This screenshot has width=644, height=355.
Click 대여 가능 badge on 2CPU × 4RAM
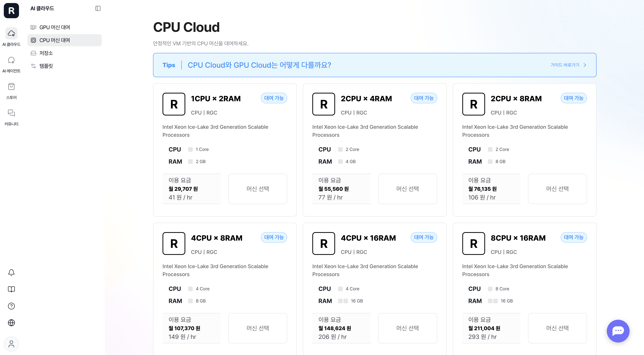(424, 98)
